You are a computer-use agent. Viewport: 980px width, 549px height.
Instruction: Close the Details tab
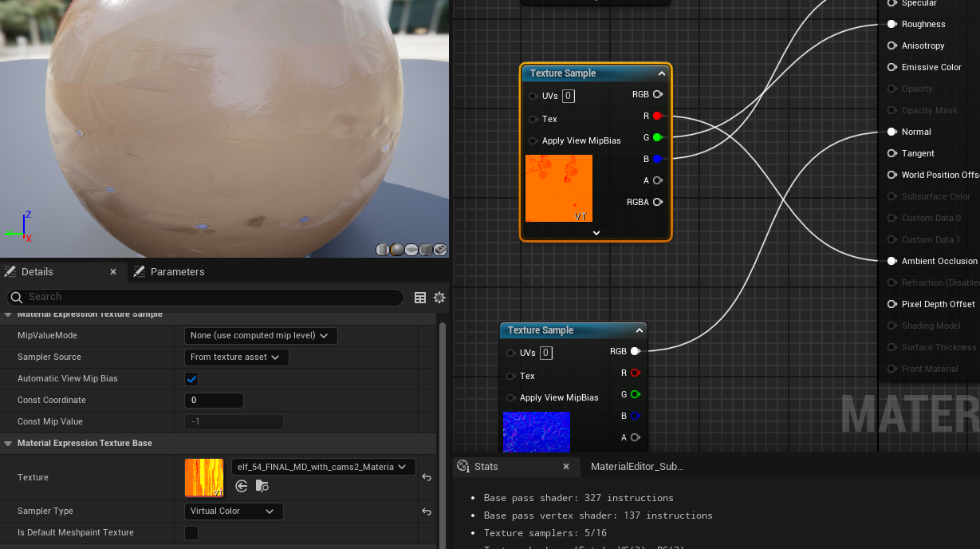coord(113,272)
